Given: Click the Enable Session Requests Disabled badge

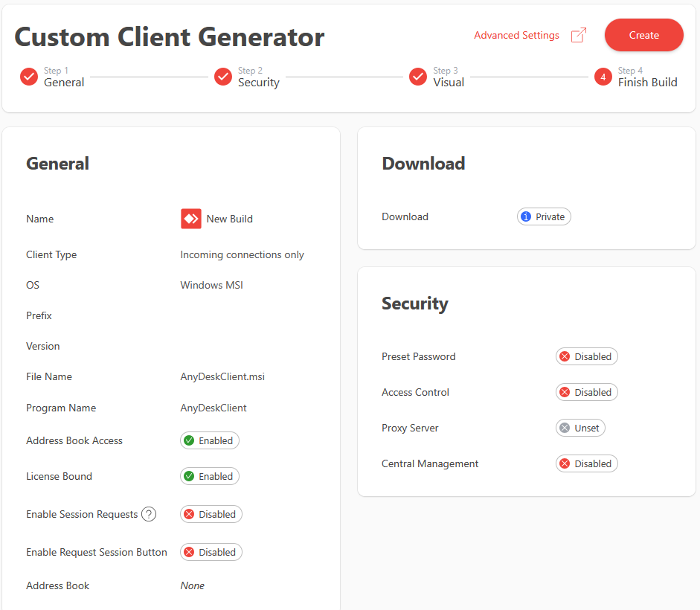Looking at the screenshot, I should pyautogui.click(x=211, y=515).
